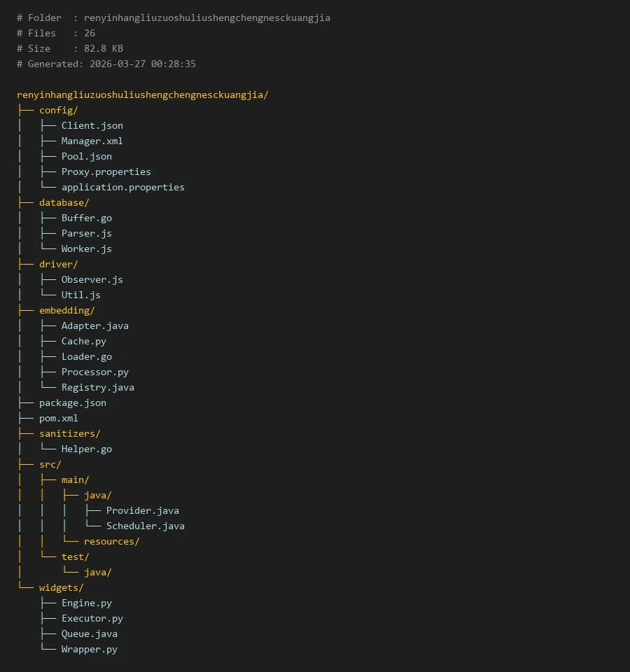
Task: Select Client.json in the config folder
Action: point(92,125)
